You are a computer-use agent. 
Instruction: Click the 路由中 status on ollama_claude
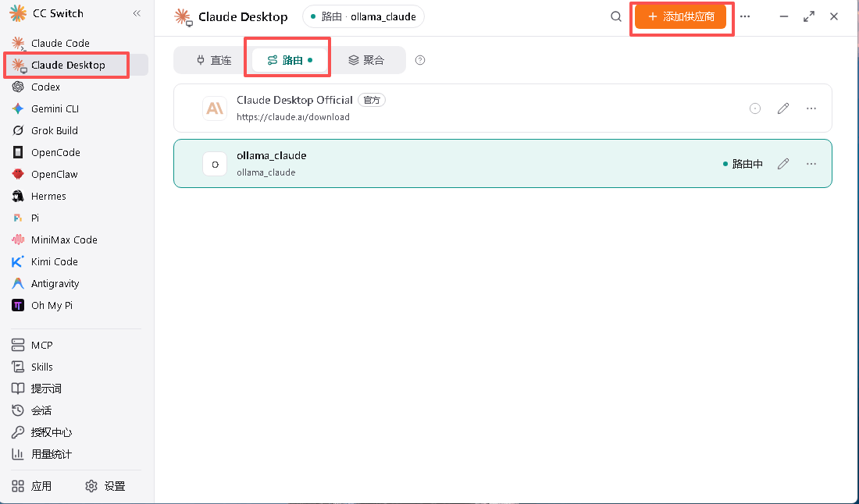pyautogui.click(x=743, y=164)
